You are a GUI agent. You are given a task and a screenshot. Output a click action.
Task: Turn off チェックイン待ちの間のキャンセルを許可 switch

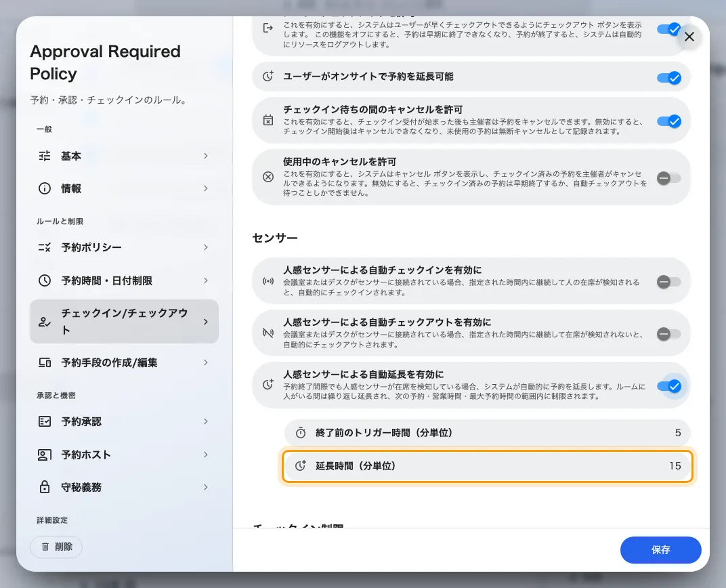(669, 121)
